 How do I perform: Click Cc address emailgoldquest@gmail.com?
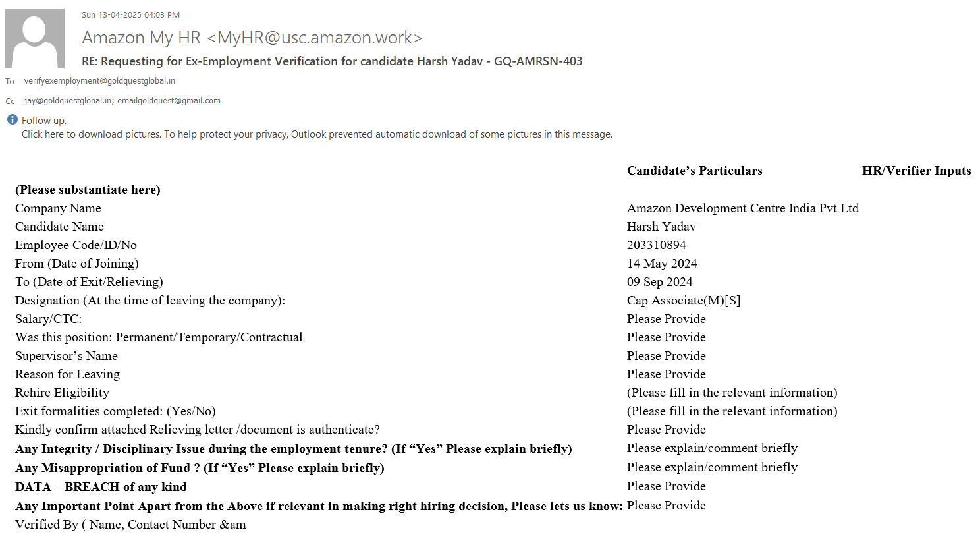coord(169,101)
